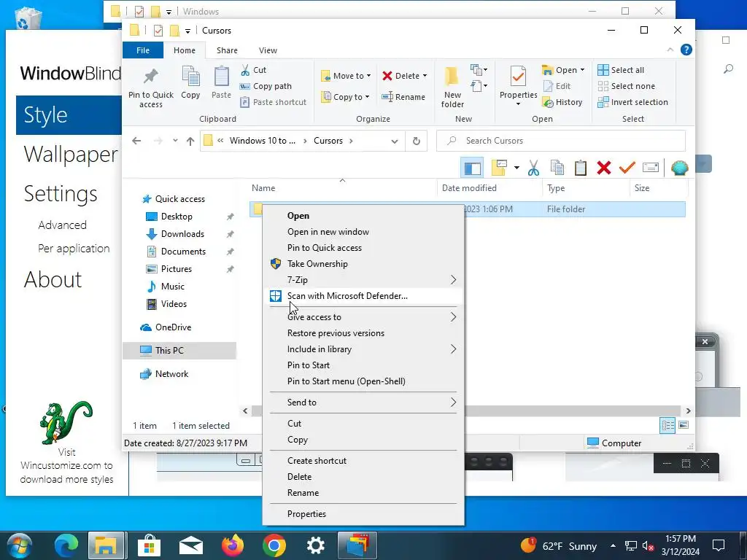Open Settings gear on the taskbar
The image size is (747, 560).
coord(315,545)
